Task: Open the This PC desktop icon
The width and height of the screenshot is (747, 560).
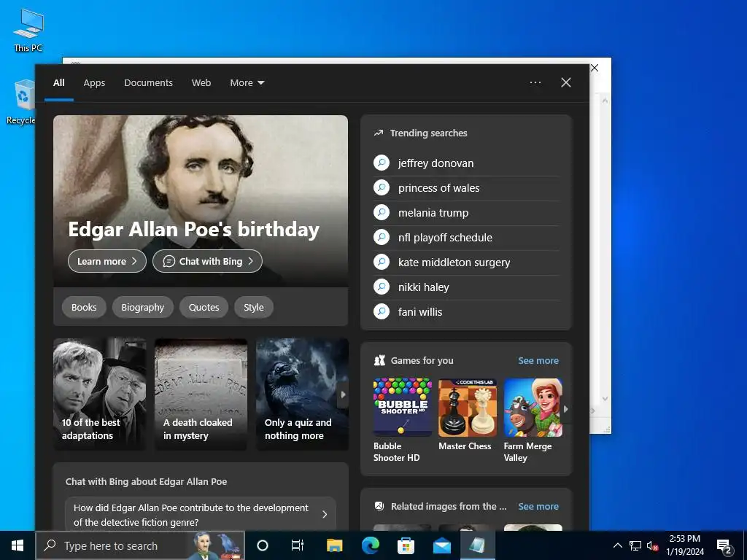Action: tap(28, 30)
